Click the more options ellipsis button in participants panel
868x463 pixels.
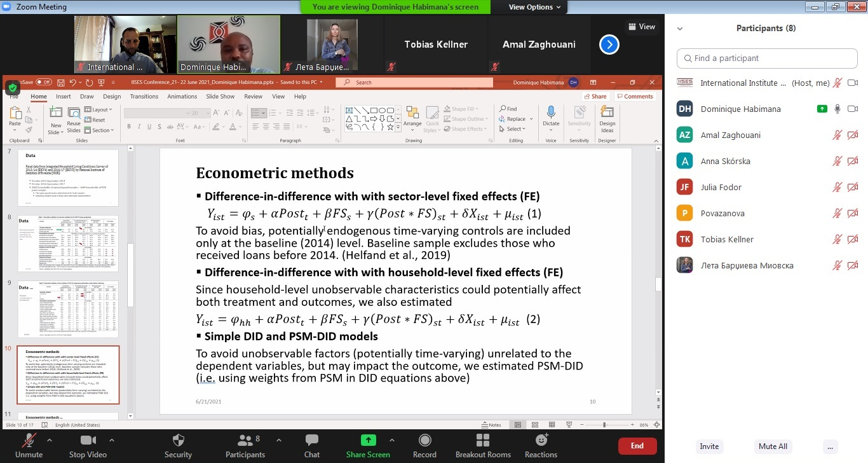click(x=830, y=446)
